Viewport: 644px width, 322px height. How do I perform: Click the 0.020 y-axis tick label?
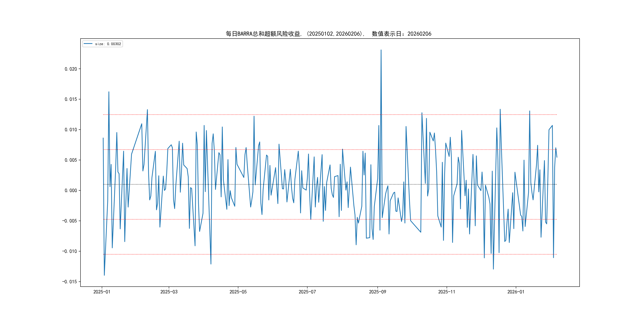(x=71, y=69)
